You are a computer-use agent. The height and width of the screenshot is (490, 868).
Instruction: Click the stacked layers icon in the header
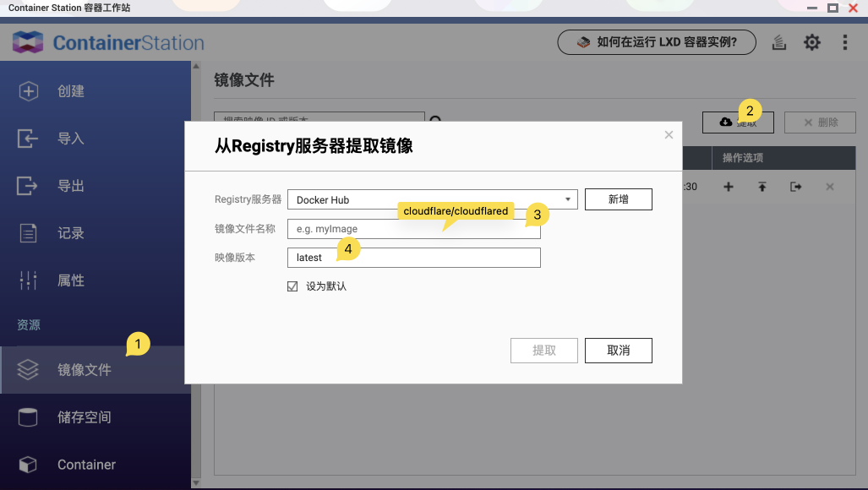pyautogui.click(x=779, y=42)
